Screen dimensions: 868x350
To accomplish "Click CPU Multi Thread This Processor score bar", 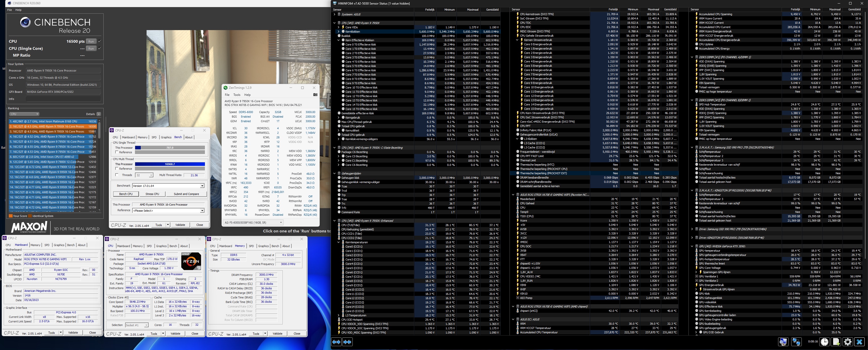I will tap(170, 164).
